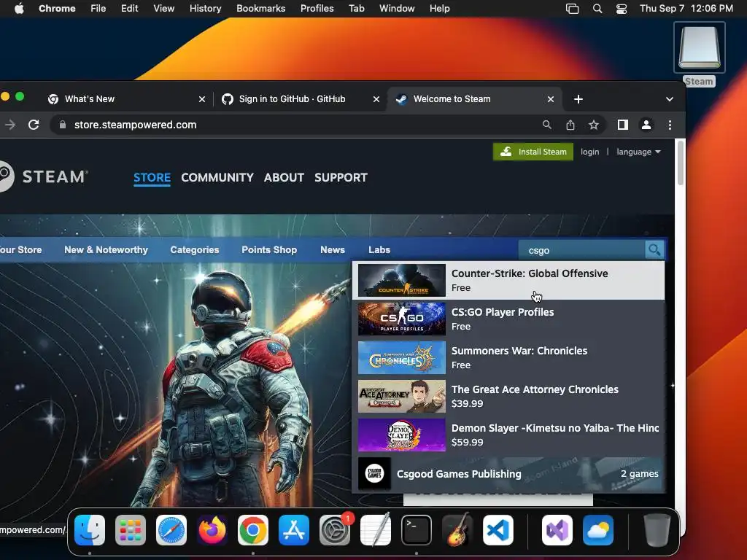Open Terminal from the dock
This screenshot has height=560, width=747.
pyautogui.click(x=417, y=530)
